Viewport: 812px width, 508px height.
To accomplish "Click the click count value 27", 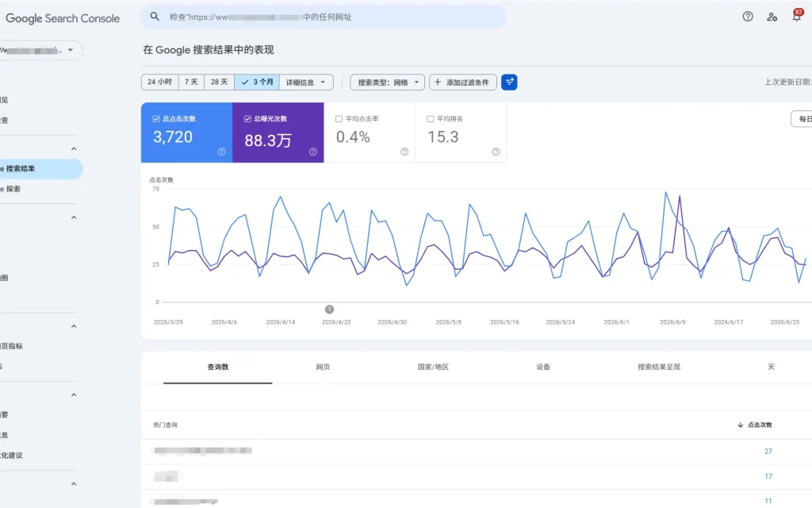I will (x=768, y=452).
